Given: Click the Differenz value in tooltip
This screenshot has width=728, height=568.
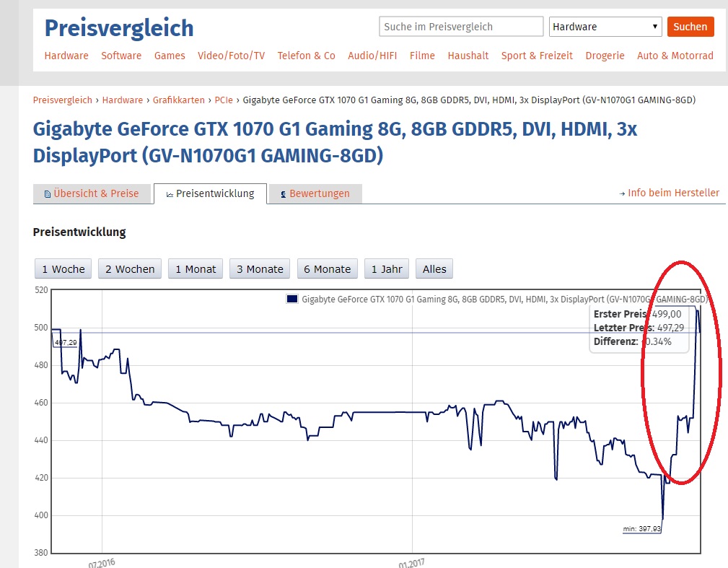Looking at the screenshot, I should (656, 341).
